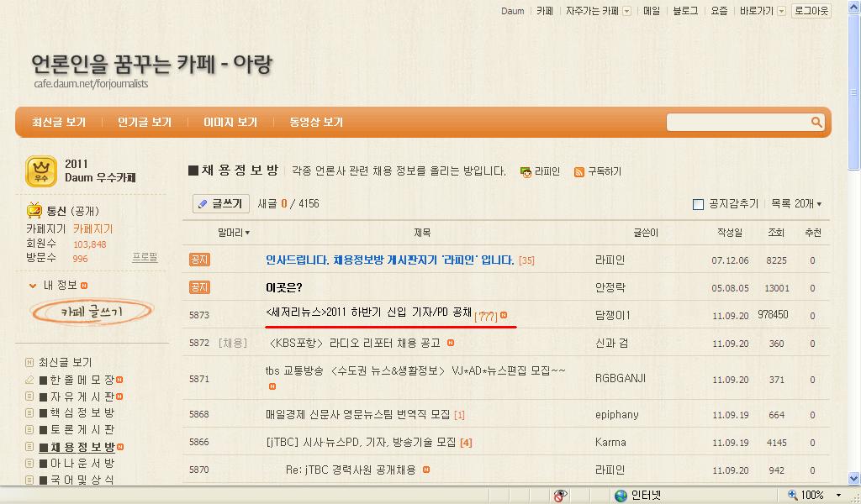
Task: Click the 최신글 보기 sidebar page icon
Action: [29, 363]
